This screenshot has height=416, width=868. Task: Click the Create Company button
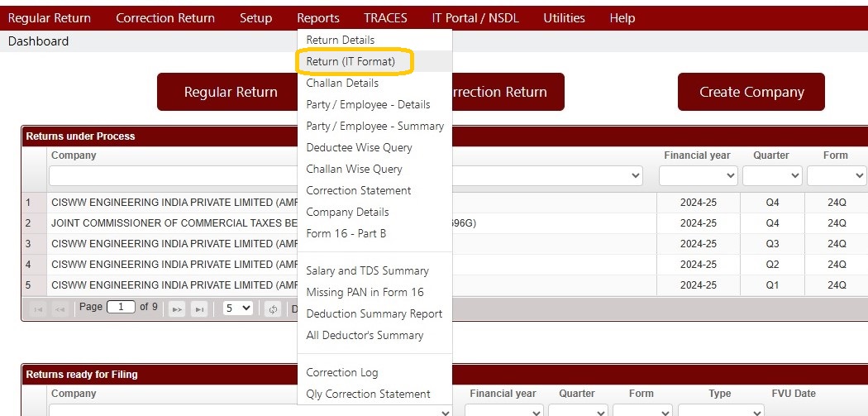coord(751,92)
